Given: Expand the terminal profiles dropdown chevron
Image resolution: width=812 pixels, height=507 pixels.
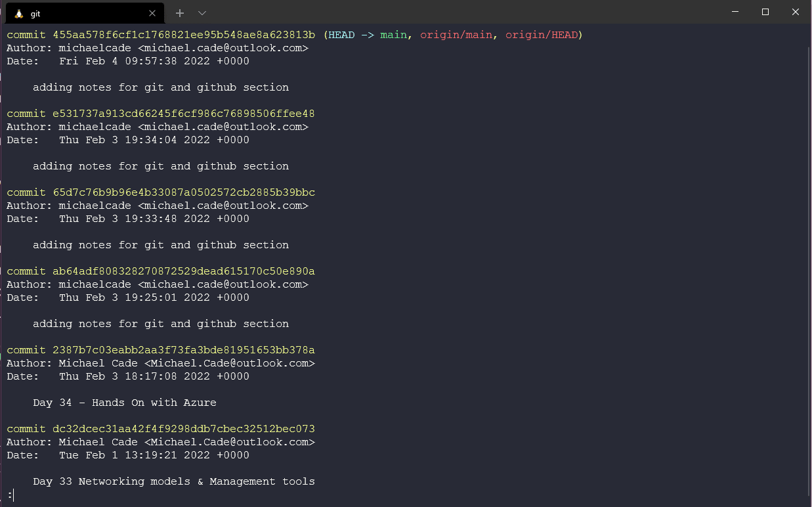Looking at the screenshot, I should [x=202, y=13].
